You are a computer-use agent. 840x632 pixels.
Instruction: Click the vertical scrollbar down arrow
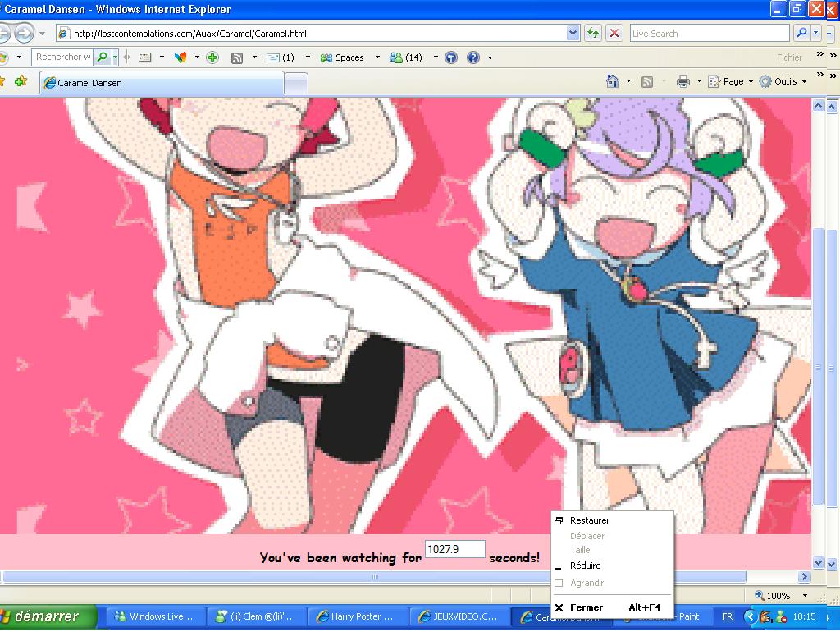[818, 562]
